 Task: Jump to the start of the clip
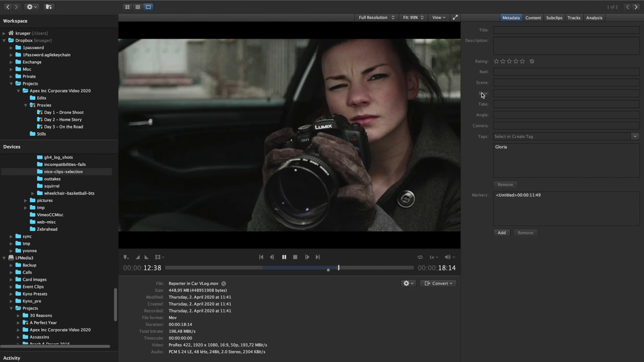(x=261, y=257)
